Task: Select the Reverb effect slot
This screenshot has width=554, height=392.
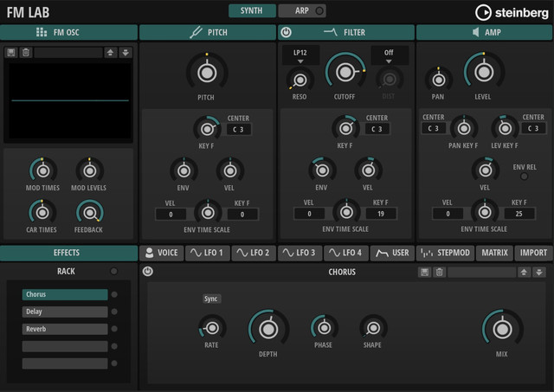Action: coord(65,329)
